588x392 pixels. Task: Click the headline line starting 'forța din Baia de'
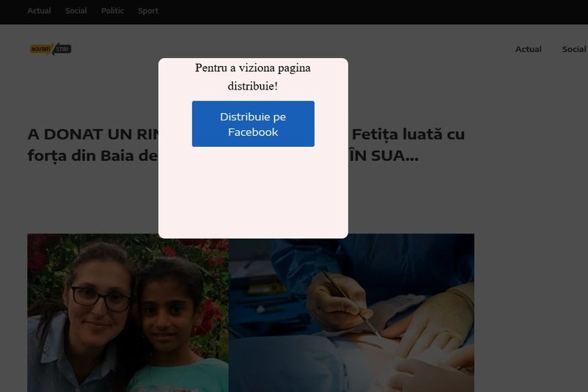point(92,157)
